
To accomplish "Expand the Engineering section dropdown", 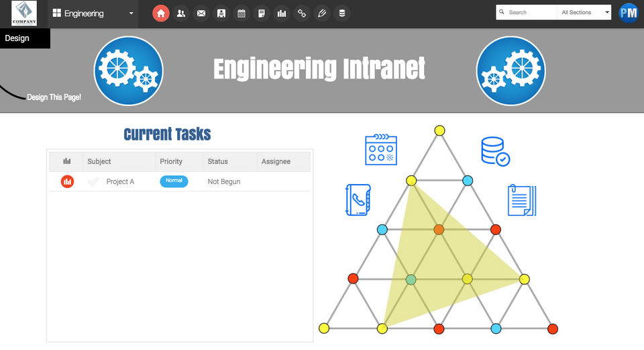I will click(131, 13).
